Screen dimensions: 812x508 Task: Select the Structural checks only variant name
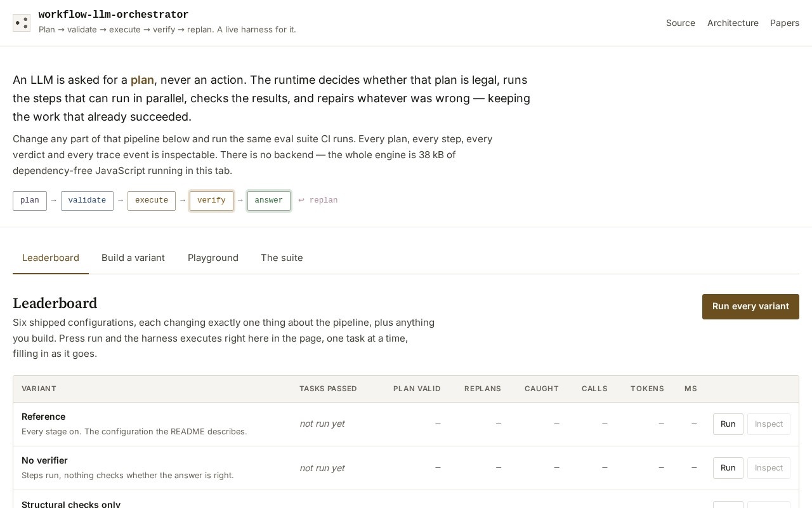(x=71, y=504)
